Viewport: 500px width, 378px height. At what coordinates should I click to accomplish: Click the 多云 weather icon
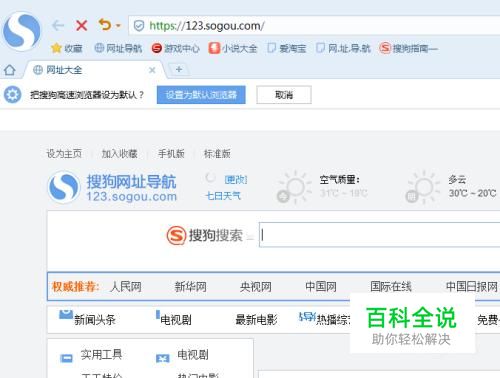(422, 187)
